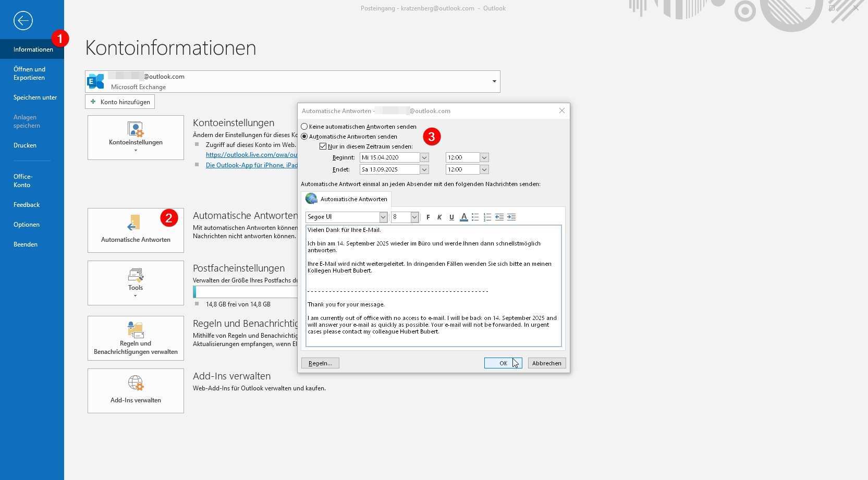Click the back arrow icon
Screen dimensions: 868x480
(23, 21)
